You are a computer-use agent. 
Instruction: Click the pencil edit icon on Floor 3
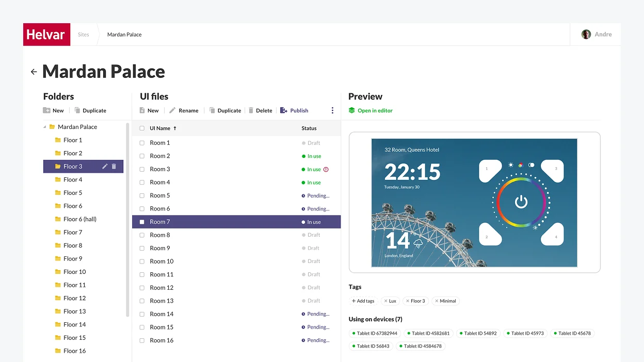click(105, 167)
